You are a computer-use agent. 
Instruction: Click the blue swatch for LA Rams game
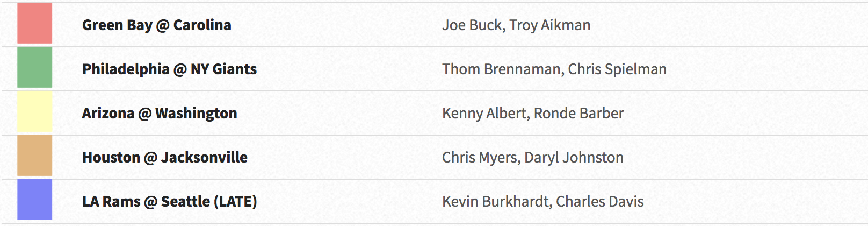pos(34,200)
